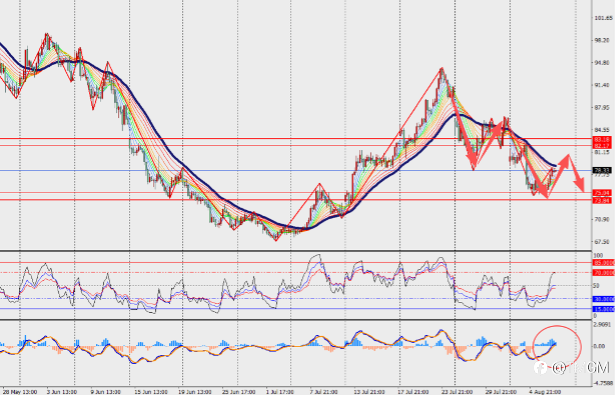Click the -4.7588 MACD scale value
The image size is (616, 396).
[603, 382]
